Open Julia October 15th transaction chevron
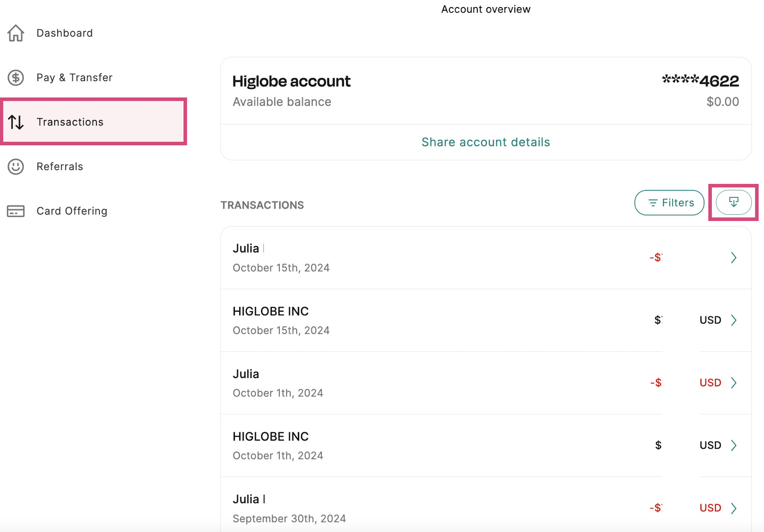 pos(733,257)
